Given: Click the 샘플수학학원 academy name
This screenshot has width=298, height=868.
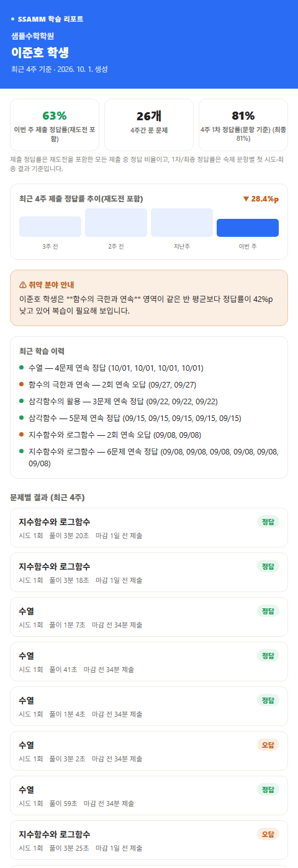Looking at the screenshot, I should click(32, 36).
